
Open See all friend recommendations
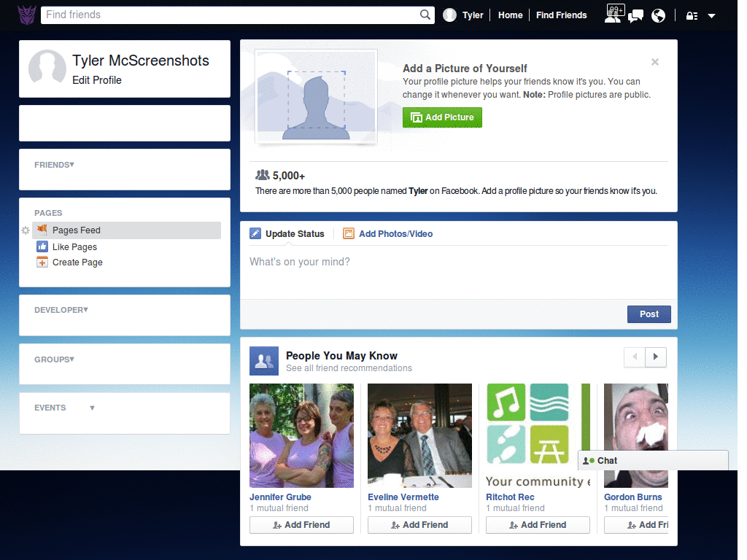coord(349,368)
